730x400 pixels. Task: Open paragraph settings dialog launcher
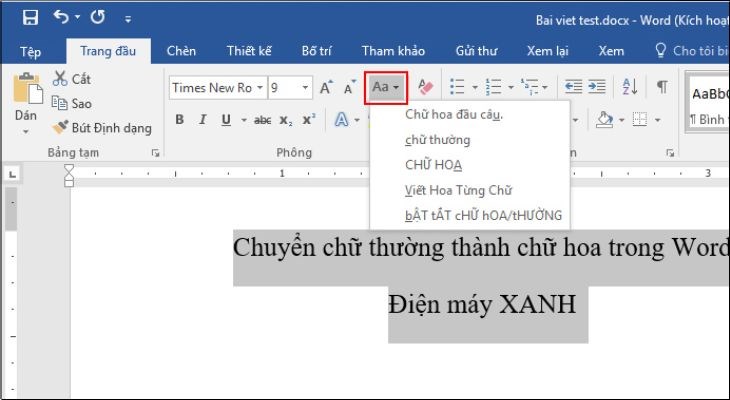670,153
